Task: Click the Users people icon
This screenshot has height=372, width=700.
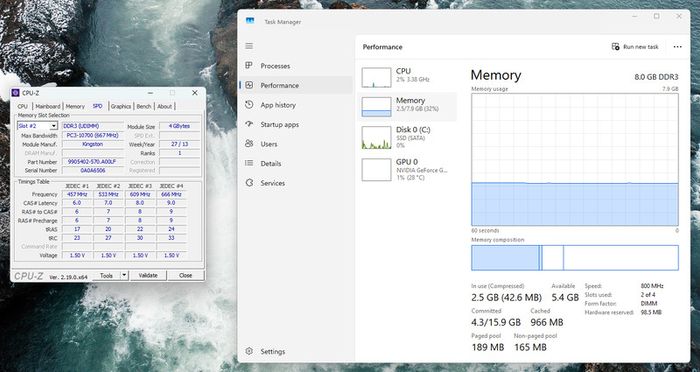Action: click(x=249, y=144)
